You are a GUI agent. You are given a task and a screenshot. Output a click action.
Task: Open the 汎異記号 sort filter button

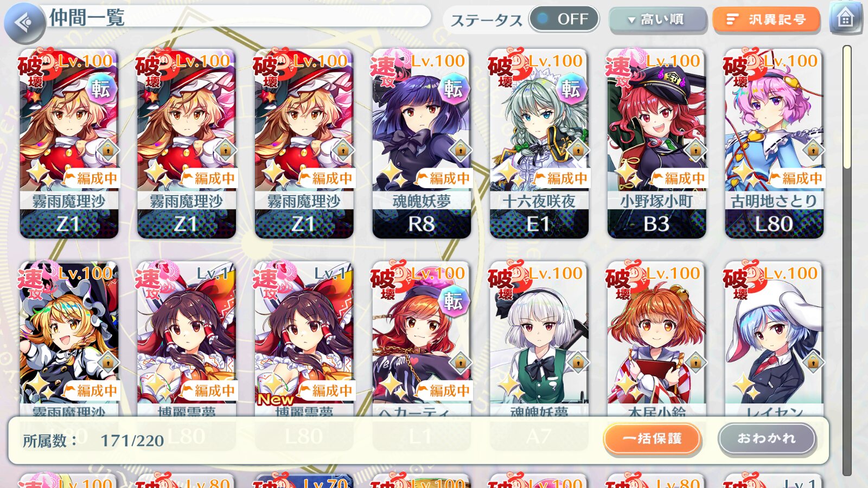point(767,20)
